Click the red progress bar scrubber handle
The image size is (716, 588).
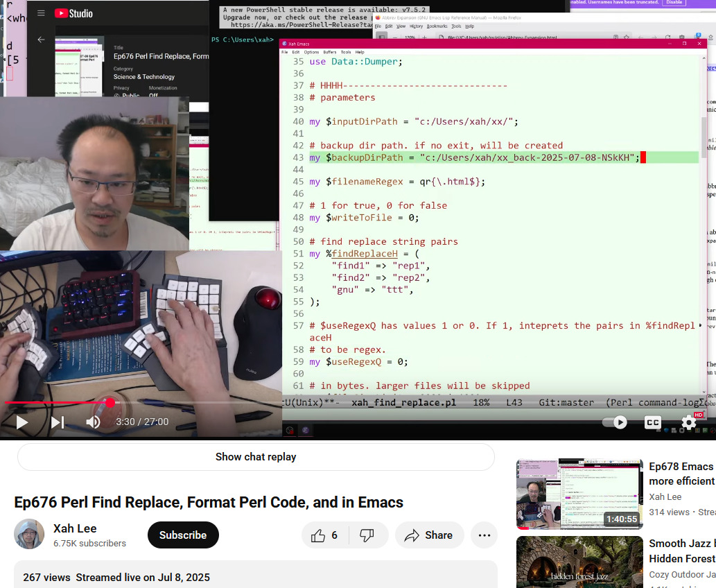[x=110, y=402]
